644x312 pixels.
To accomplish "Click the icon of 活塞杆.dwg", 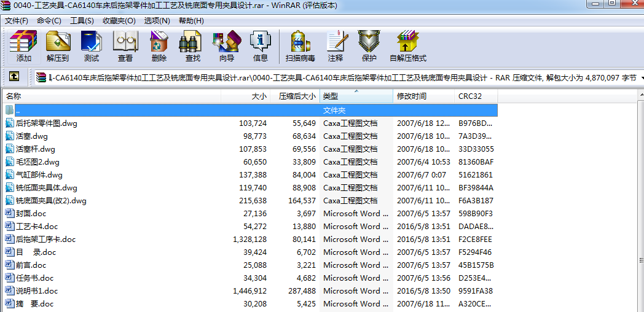I will [x=10, y=149].
